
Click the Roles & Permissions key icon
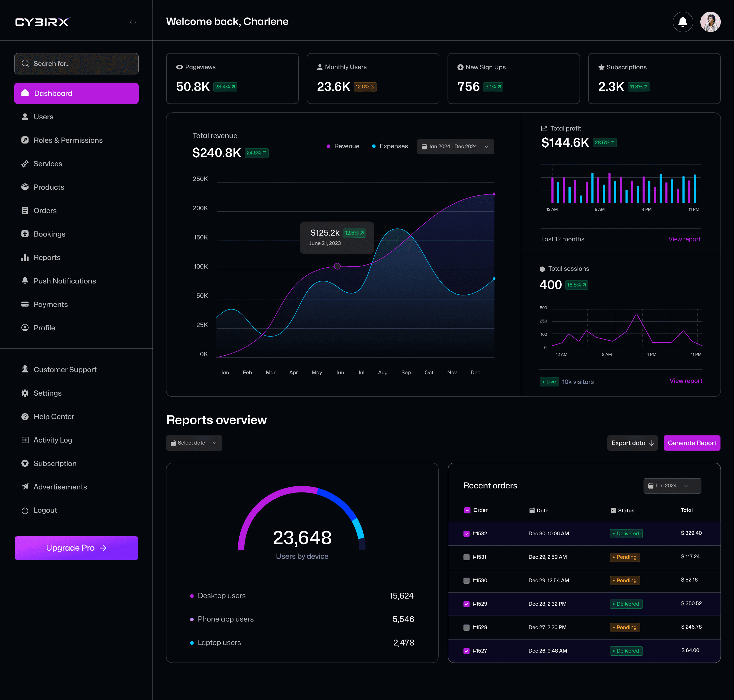[x=25, y=140]
